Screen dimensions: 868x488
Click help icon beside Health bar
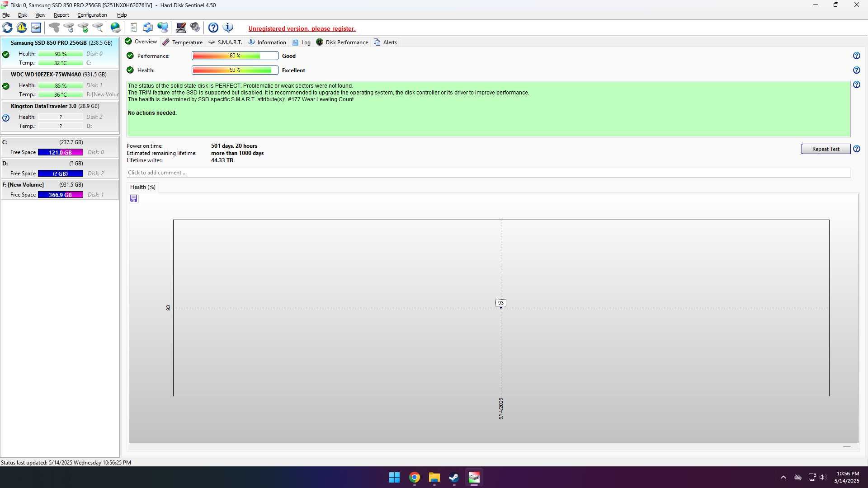856,70
